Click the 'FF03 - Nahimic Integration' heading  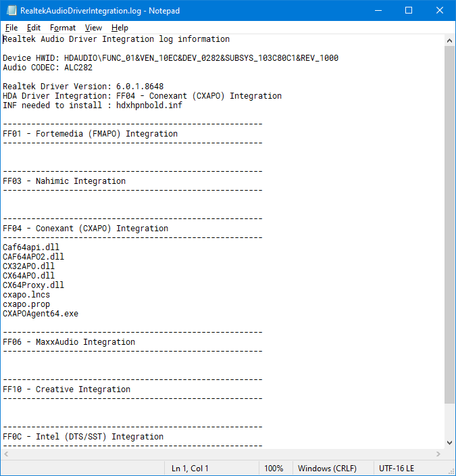tap(64, 181)
